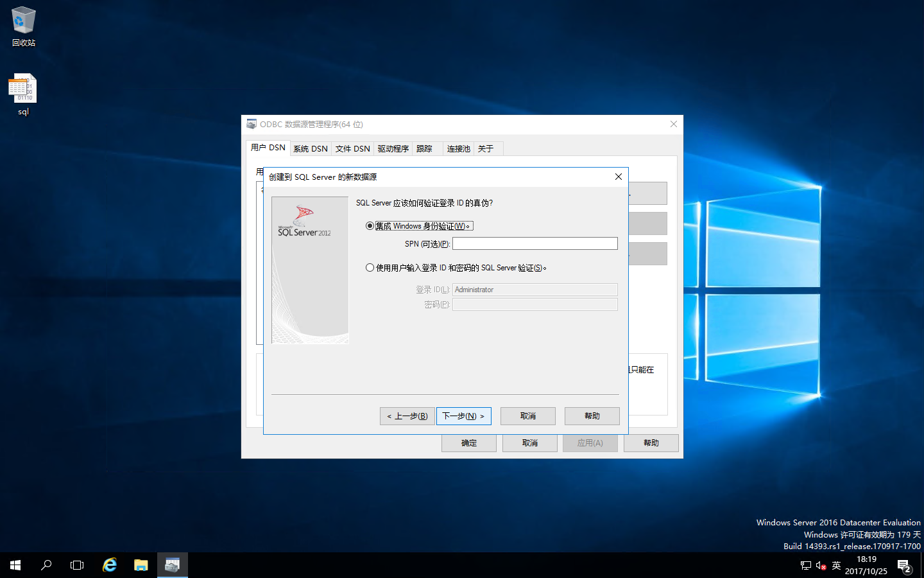The height and width of the screenshot is (578, 924).
Task: Open Action Center notifications icon
Action: pyautogui.click(x=905, y=566)
